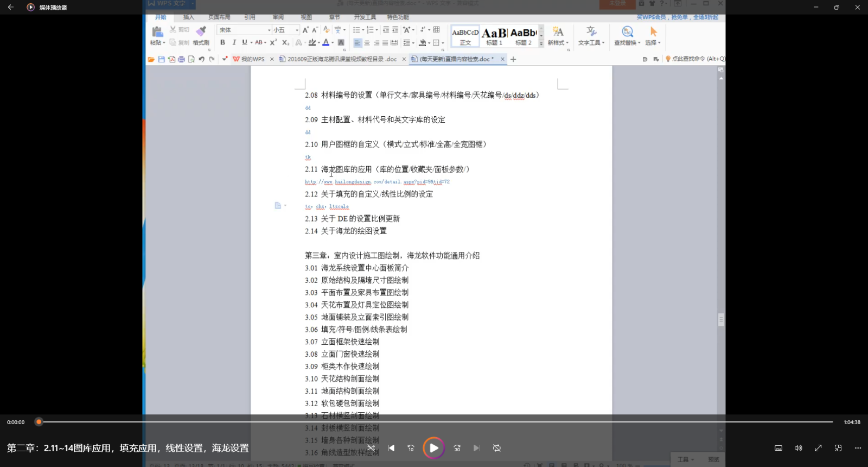Viewport: 868px width, 467px height.
Task: Click the Bold icon in WPS ribbon
Action: point(222,42)
